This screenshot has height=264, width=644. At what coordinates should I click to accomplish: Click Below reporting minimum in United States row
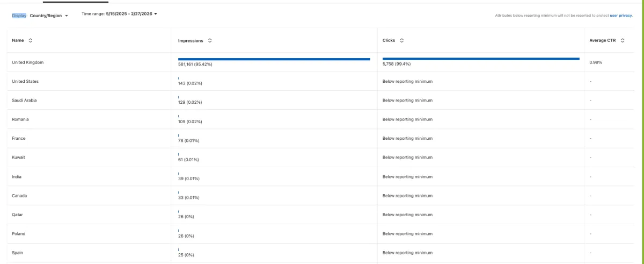(x=407, y=81)
